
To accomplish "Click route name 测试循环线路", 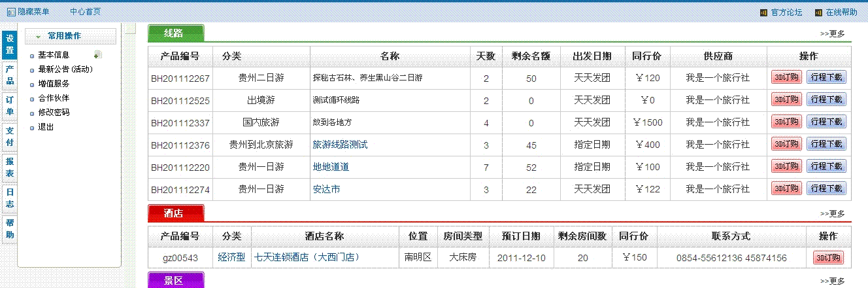I will [x=336, y=100].
